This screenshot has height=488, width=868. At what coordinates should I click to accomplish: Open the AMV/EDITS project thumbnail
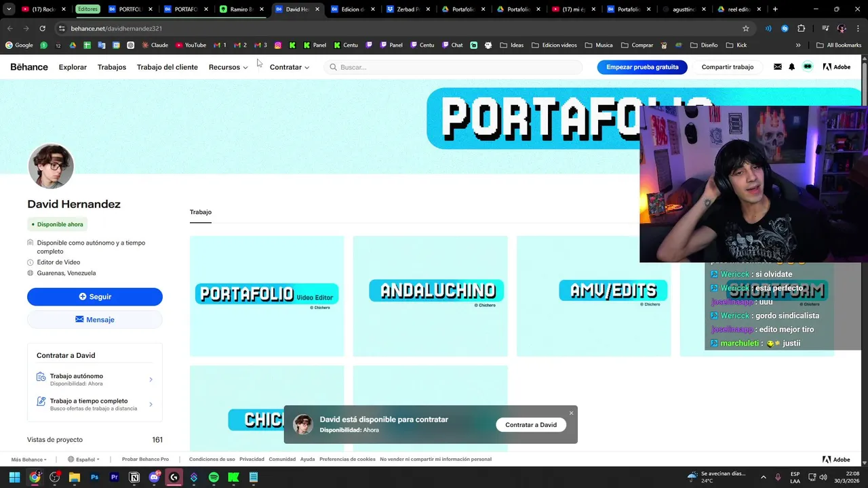(594, 296)
